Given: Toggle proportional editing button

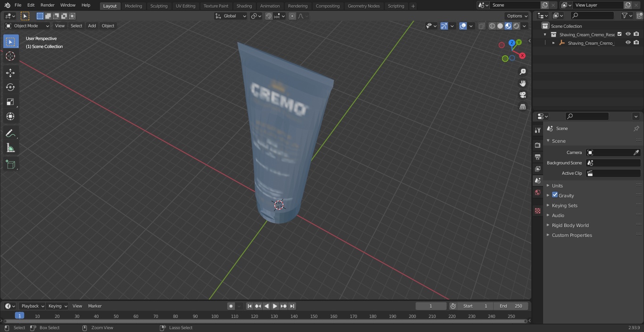Looking at the screenshot, I should pos(292,16).
